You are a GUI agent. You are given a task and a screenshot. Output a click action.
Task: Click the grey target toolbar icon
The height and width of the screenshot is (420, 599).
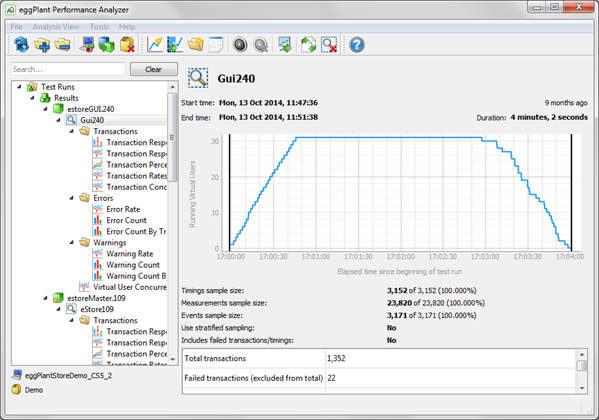(261, 45)
